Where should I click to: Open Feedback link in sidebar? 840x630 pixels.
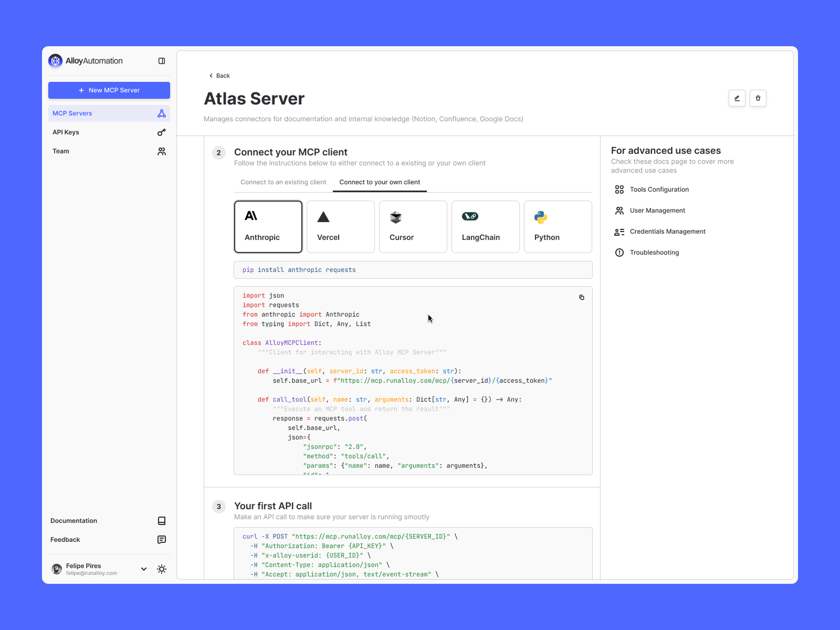pos(109,540)
